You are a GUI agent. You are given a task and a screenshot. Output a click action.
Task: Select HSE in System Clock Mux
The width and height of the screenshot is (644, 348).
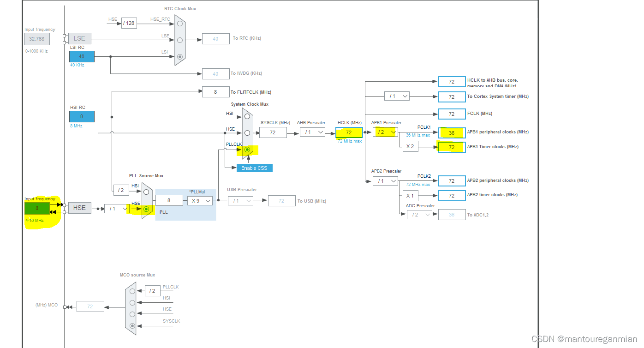coord(247,133)
